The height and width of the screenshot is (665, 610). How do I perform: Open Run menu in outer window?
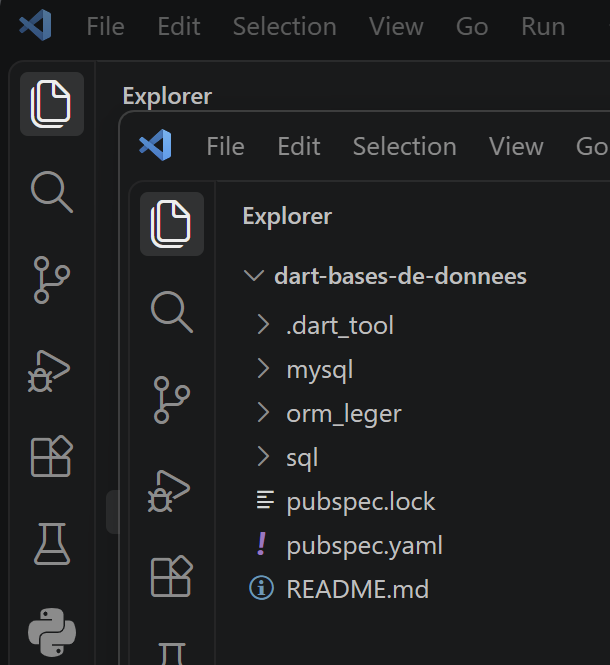pyautogui.click(x=543, y=26)
